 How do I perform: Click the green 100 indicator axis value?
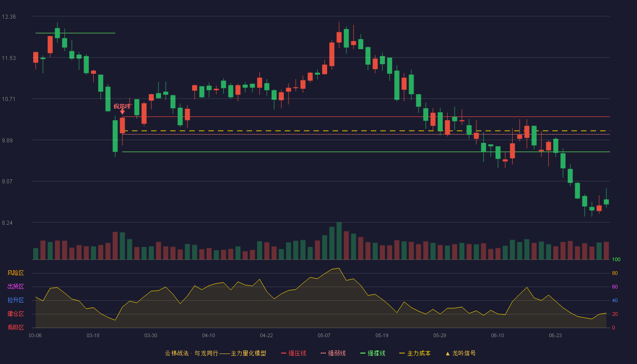[x=616, y=260]
